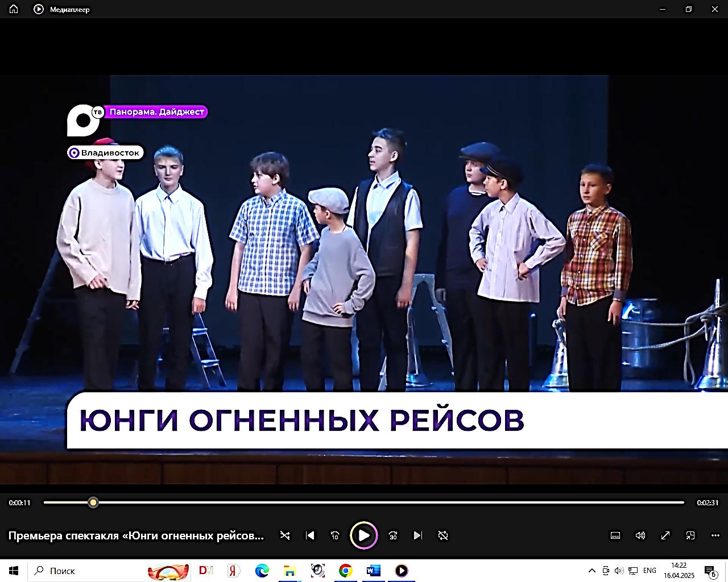Minimize the Media Player window
This screenshot has width=728, height=582.
pos(663,9)
